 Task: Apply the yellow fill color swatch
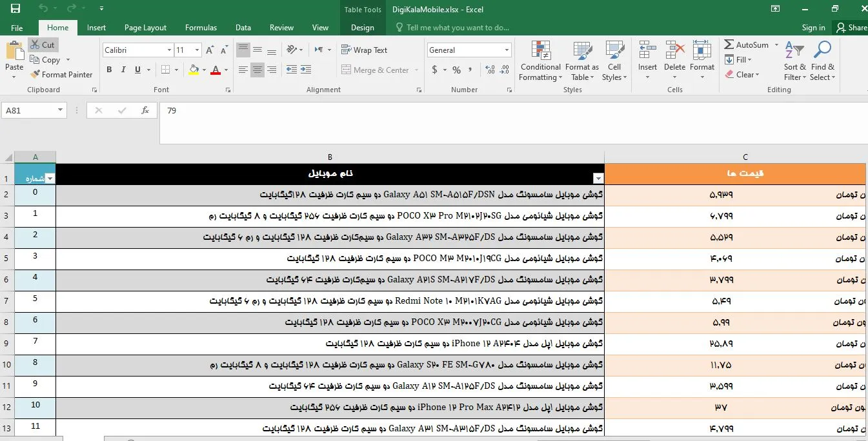(x=194, y=70)
